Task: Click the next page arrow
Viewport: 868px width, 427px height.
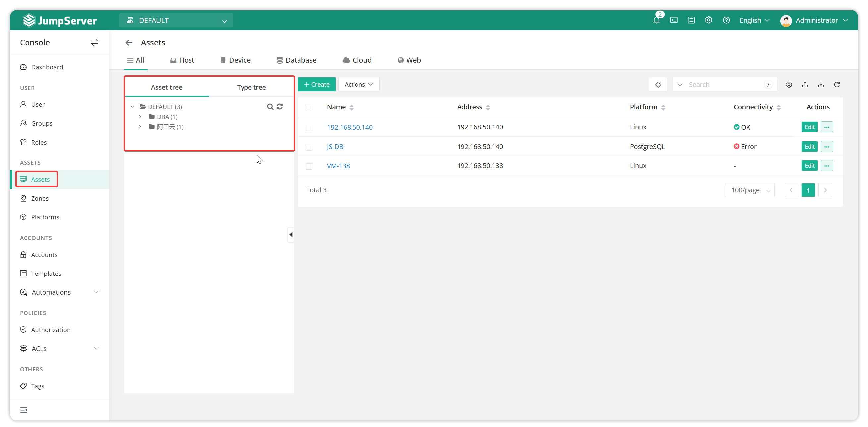Action: point(825,190)
